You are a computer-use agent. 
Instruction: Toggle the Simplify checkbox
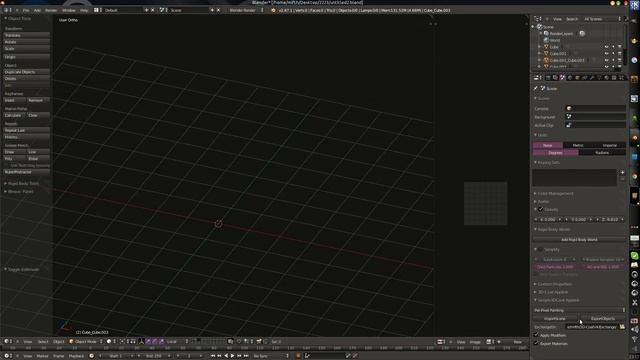click(x=540, y=249)
